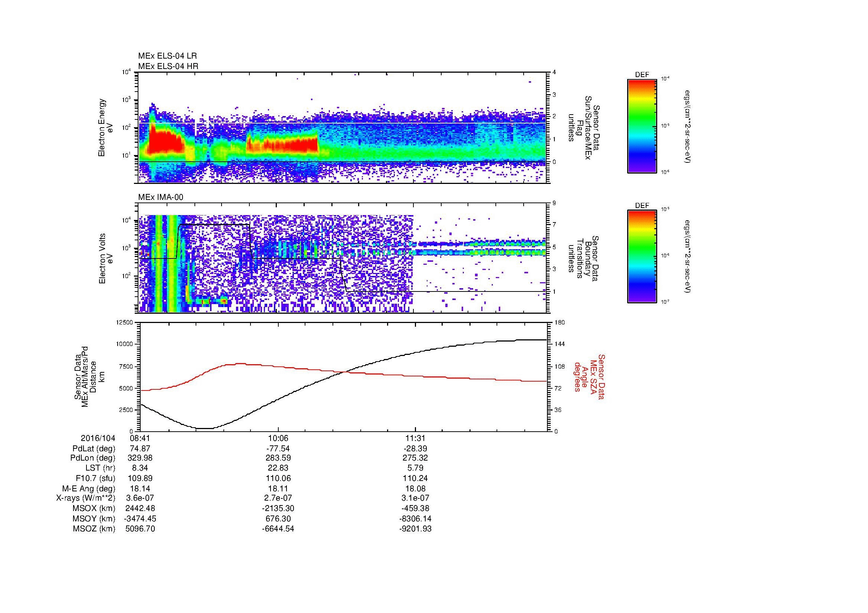Click the time label '10:06'
Screen dimensions: 868x613
click(278, 438)
